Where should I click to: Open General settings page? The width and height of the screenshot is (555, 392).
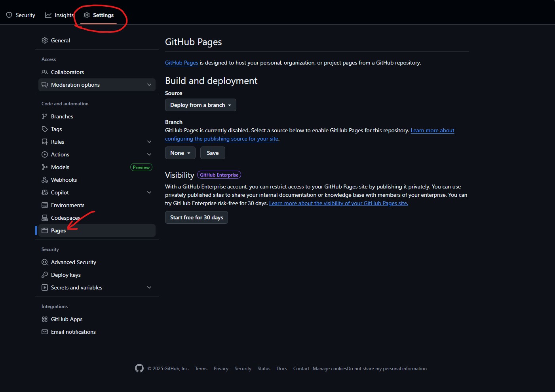coord(97,40)
